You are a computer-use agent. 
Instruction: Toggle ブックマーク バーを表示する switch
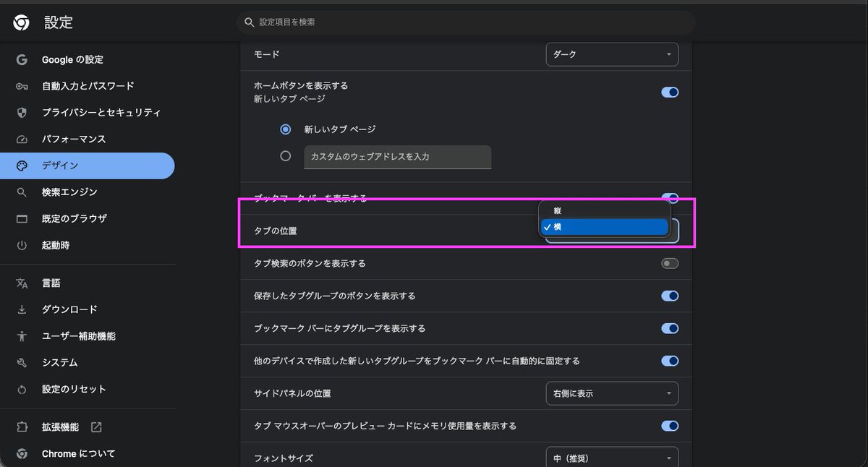(x=670, y=198)
